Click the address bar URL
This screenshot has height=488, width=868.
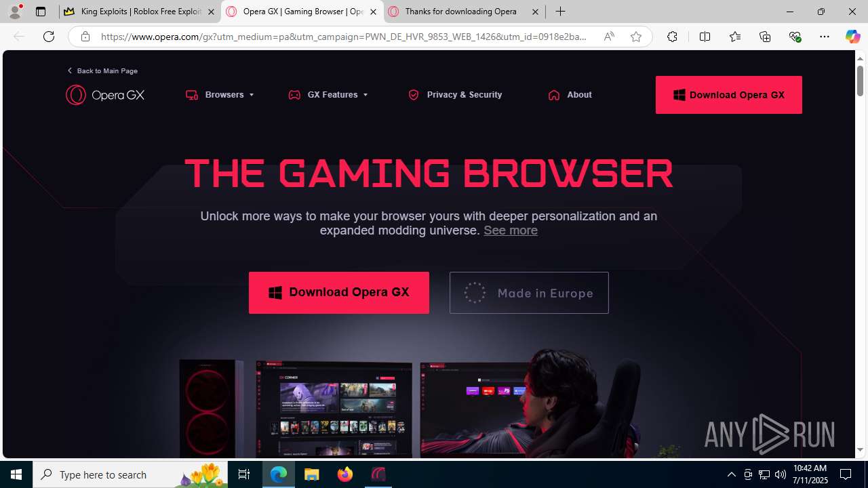(x=344, y=37)
